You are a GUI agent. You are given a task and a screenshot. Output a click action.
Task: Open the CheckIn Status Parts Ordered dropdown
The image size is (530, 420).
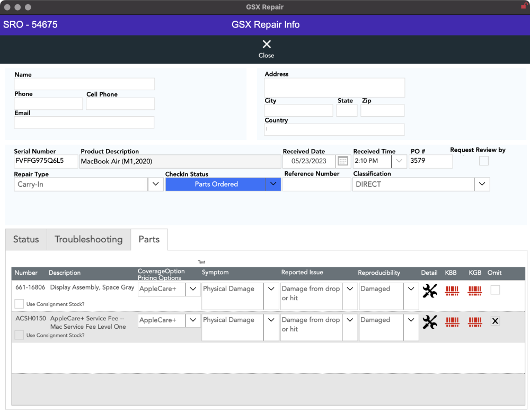pos(272,184)
